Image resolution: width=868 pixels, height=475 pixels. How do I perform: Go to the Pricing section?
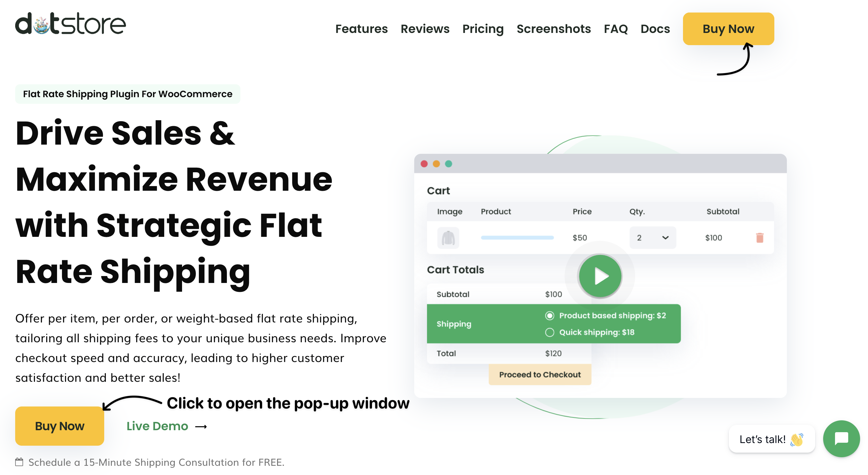coord(482,29)
